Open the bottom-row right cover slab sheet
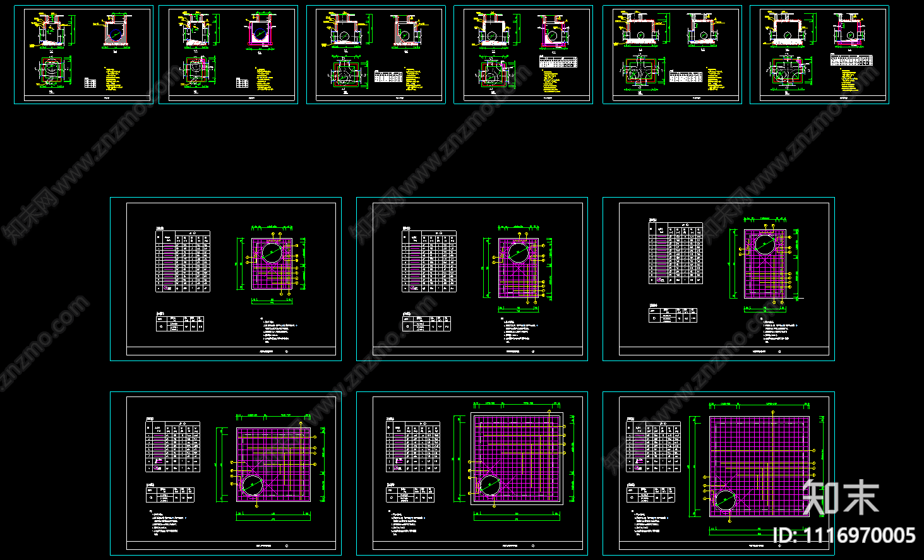 tap(718, 474)
